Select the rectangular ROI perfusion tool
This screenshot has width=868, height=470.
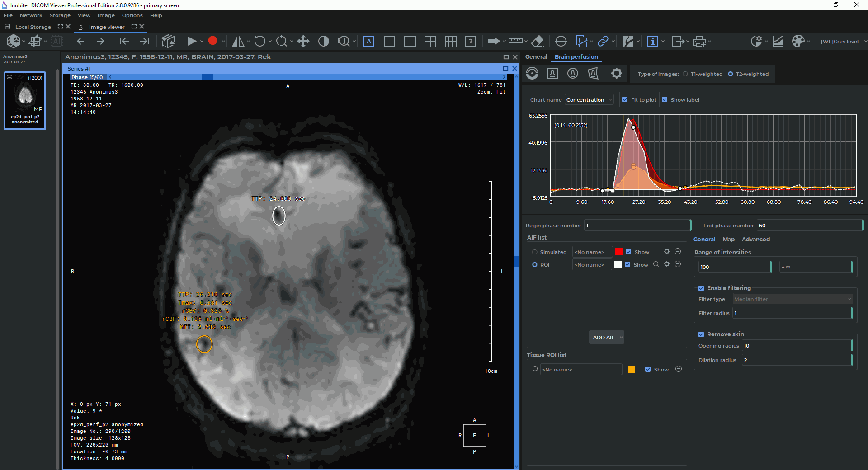(552, 73)
